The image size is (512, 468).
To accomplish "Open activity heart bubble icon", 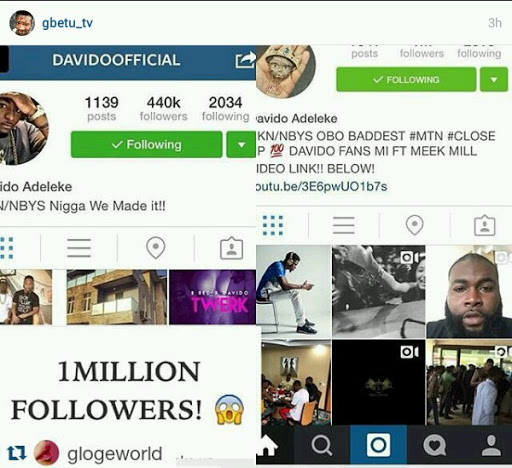I will 434,445.
